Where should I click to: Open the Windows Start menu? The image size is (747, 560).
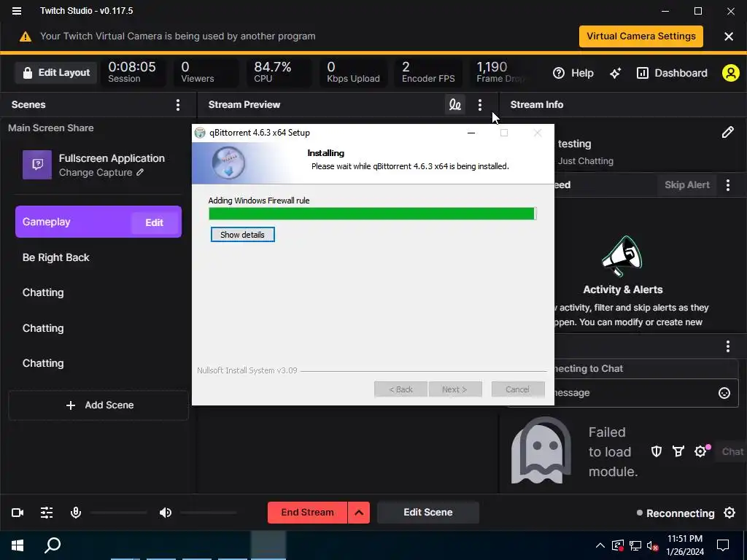point(18,545)
